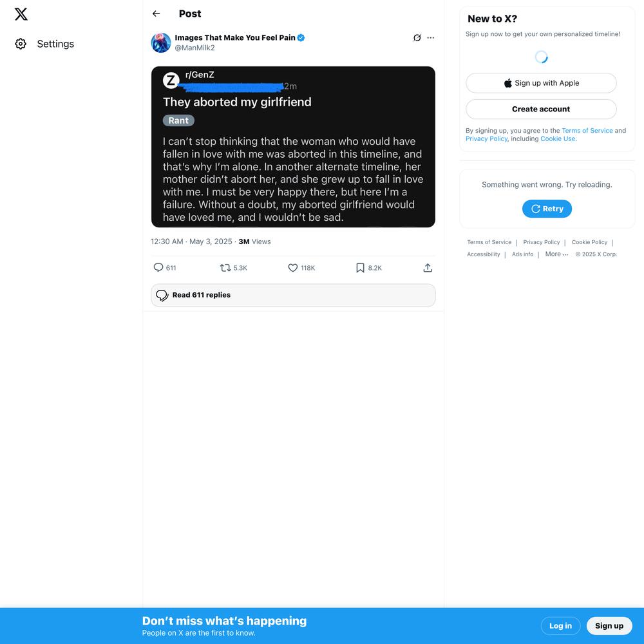Click the X logo in the sidebar
The width and height of the screenshot is (644, 644).
(21, 14)
